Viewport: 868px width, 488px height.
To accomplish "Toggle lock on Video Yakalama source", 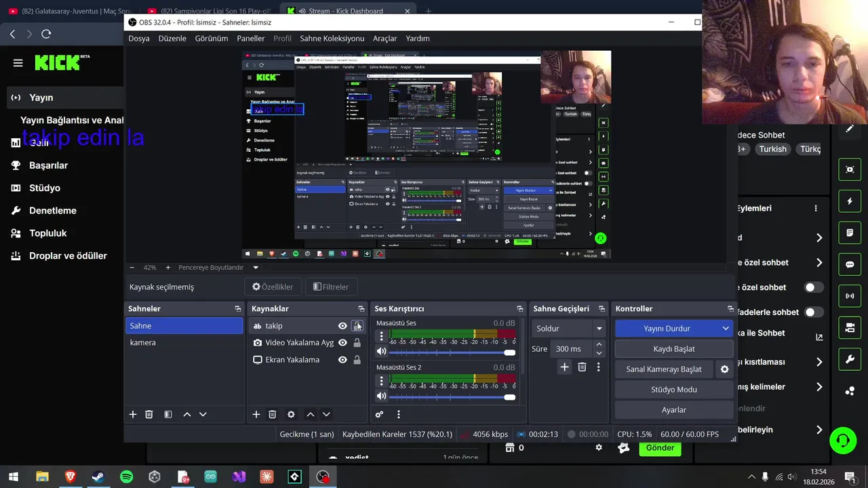I will pos(357,343).
